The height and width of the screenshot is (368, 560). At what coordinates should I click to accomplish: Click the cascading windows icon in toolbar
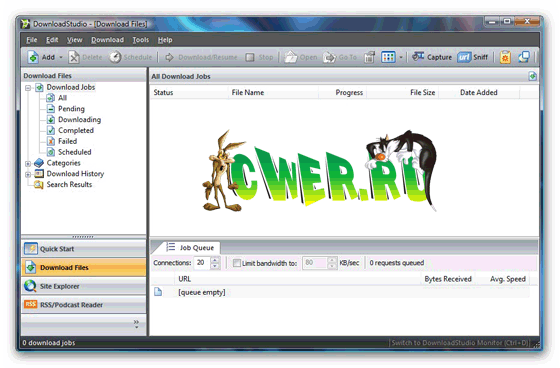tap(524, 57)
